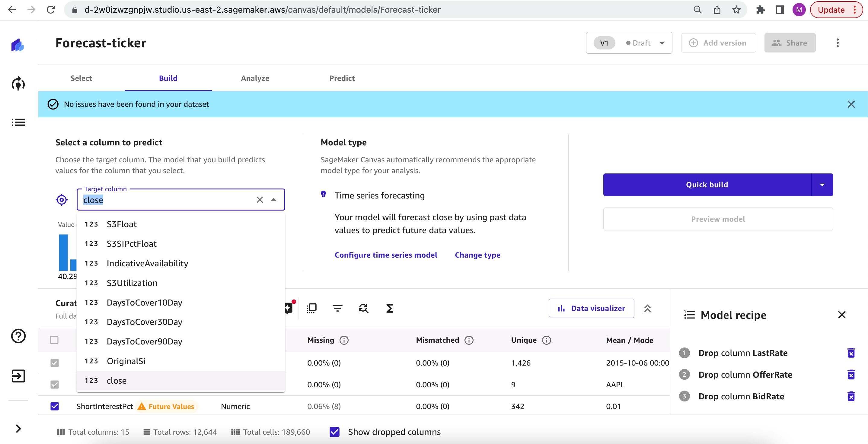Open the sidebar icon below the Canvas logo

pyautogui.click(x=18, y=84)
